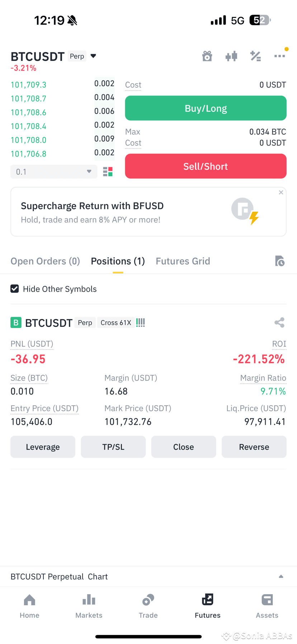Open the candlestick chart icon
Image resolution: width=297 pixels, height=644 pixels.
coord(231,56)
